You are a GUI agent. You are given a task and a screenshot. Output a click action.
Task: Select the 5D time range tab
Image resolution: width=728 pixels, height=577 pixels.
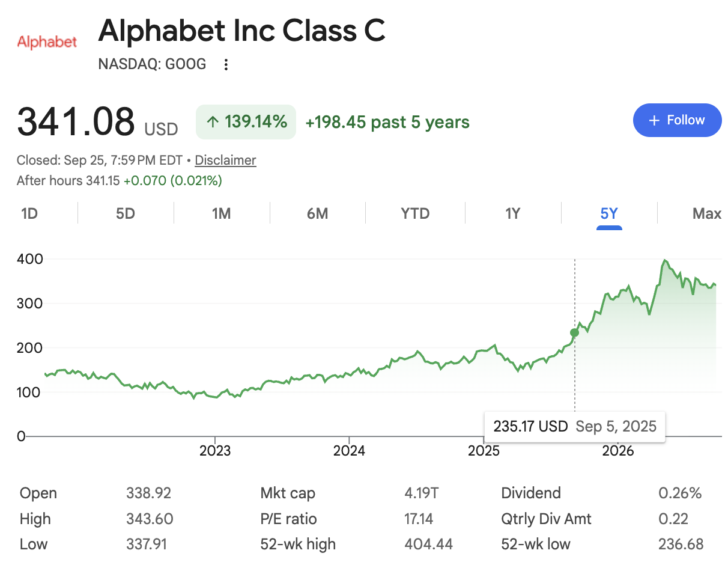point(126,213)
